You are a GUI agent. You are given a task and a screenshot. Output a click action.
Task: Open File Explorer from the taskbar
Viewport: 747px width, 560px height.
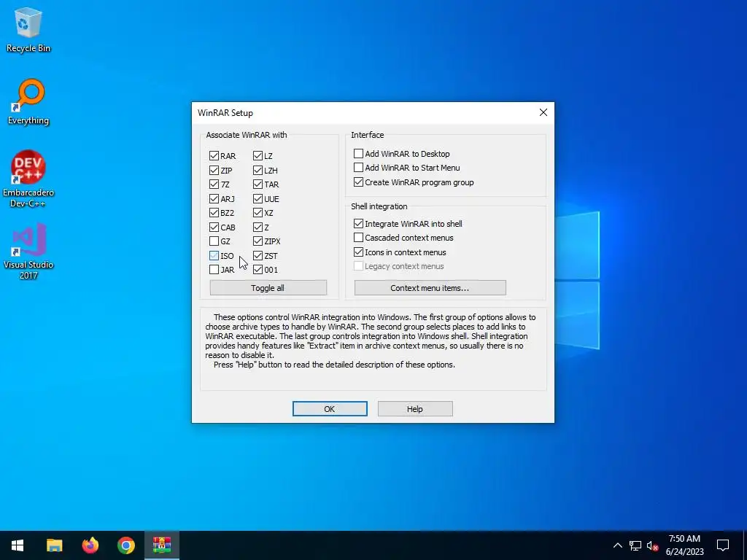[54, 545]
